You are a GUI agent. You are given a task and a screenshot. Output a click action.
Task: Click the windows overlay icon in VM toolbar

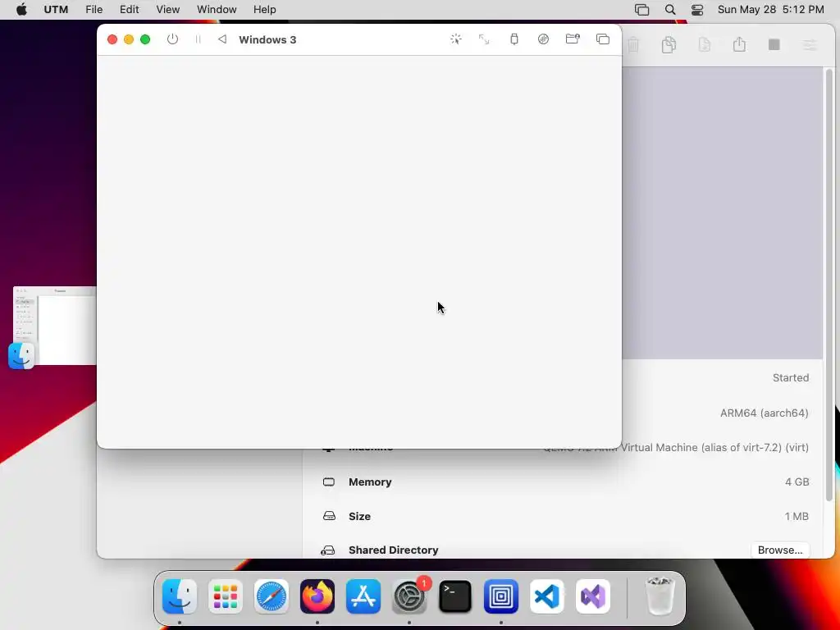603,39
